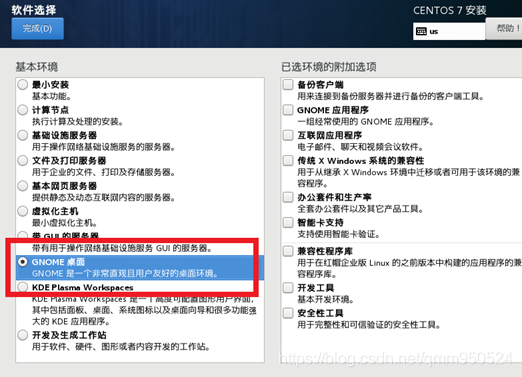Enable 传统 X Windows 系统的兼容性 checkbox
Image resolution: width=522 pixels, height=377 pixels.
point(288,160)
